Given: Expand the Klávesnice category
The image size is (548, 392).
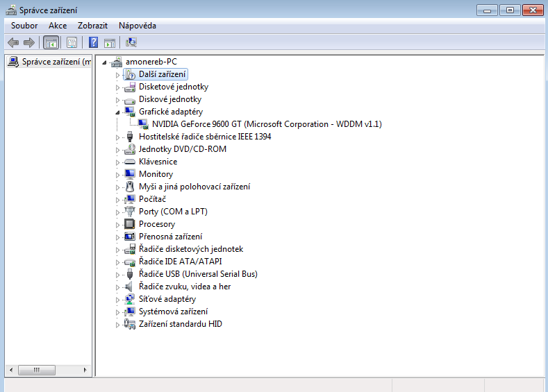Looking at the screenshot, I should [118, 162].
